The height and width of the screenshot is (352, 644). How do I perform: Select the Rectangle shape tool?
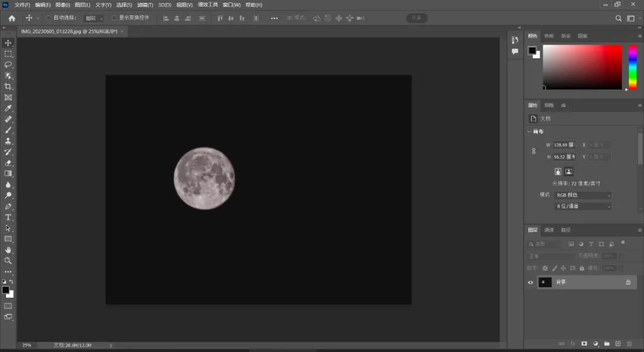(8, 239)
